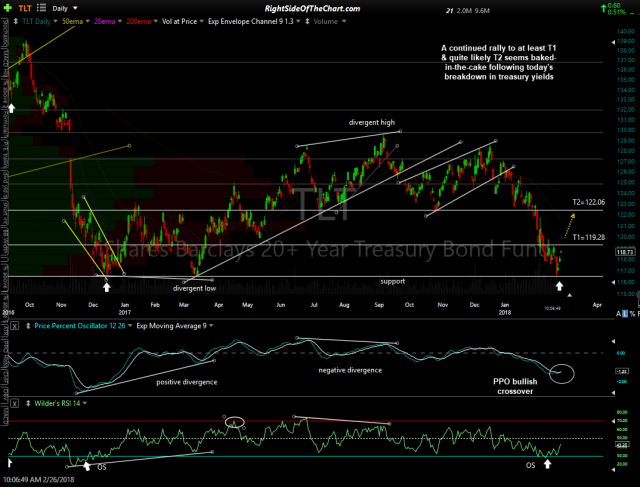Click the 130.00 price axis label

[x=626, y=130]
